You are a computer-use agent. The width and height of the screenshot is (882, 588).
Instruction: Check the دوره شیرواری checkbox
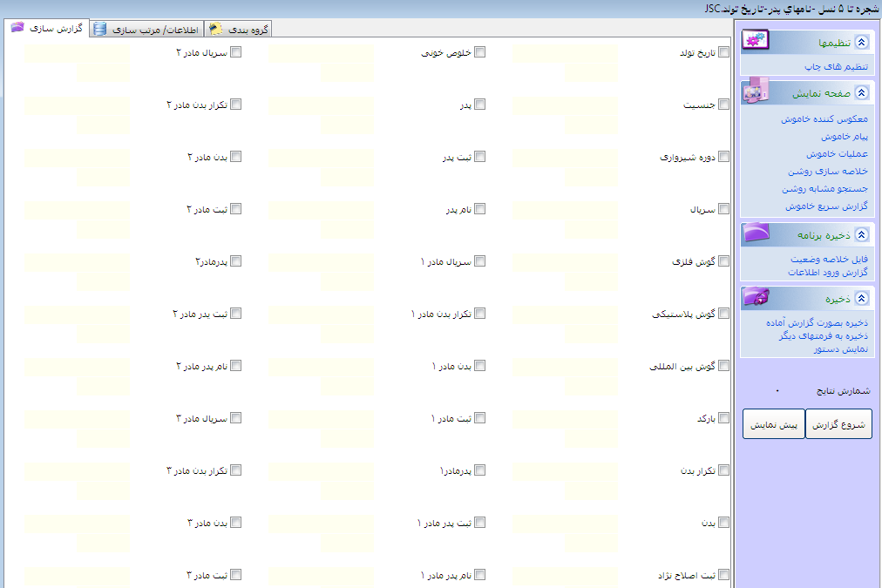[724, 156]
